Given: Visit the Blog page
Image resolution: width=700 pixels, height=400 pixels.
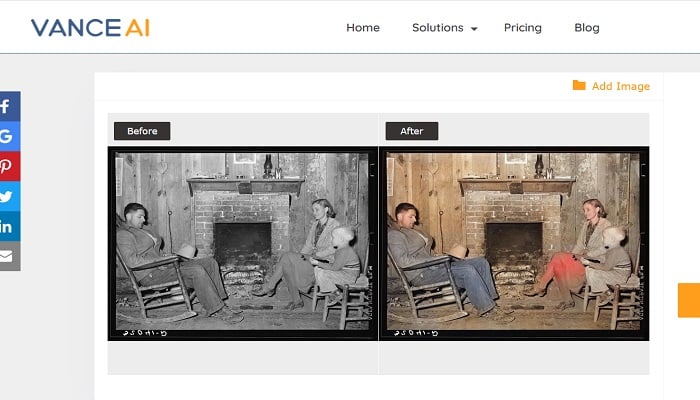Looking at the screenshot, I should click(587, 28).
